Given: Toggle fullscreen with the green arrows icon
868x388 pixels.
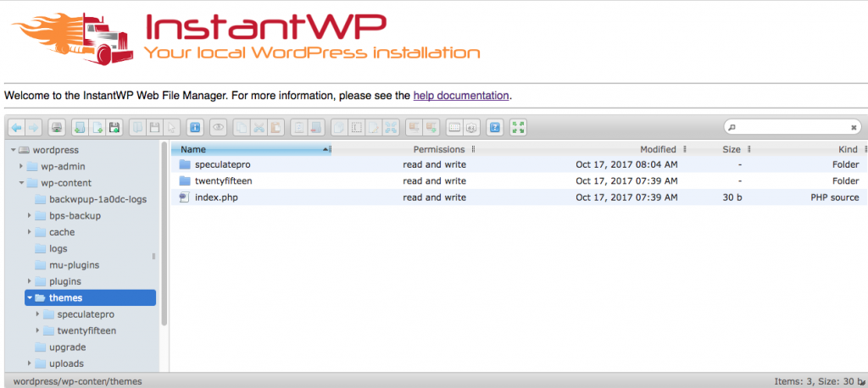Looking at the screenshot, I should 519,127.
